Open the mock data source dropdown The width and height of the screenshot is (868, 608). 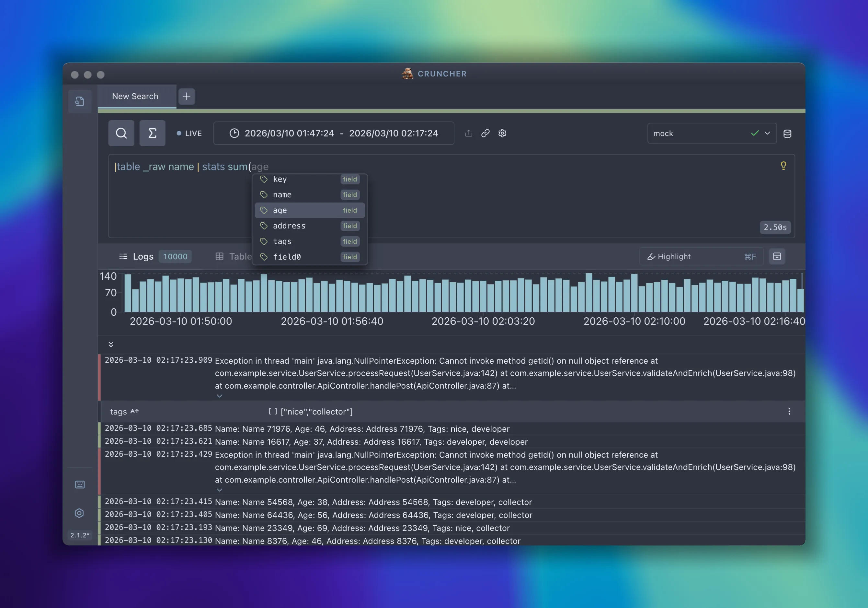click(x=712, y=133)
